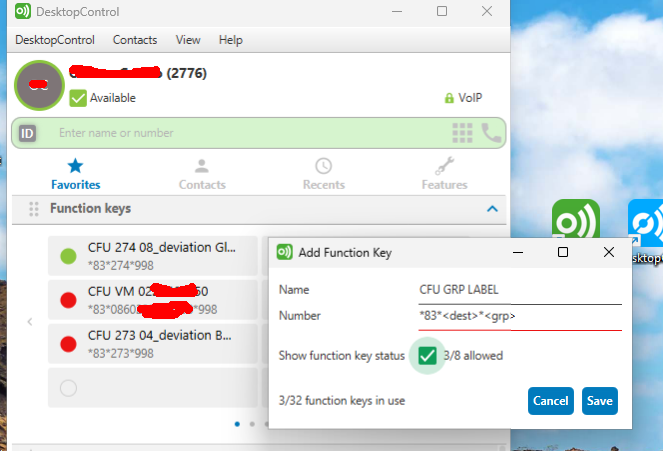
Task: Open the DesktopControl menu
Action: [x=55, y=40]
